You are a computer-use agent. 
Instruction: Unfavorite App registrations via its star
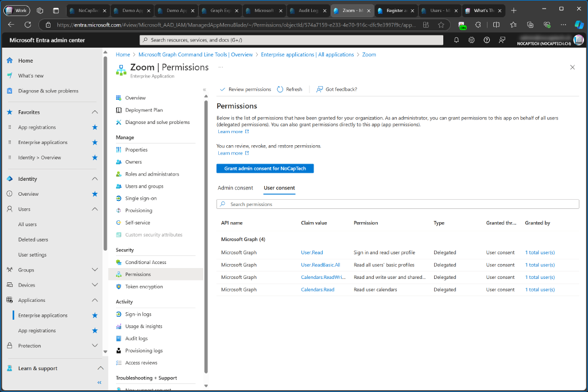tap(95, 127)
